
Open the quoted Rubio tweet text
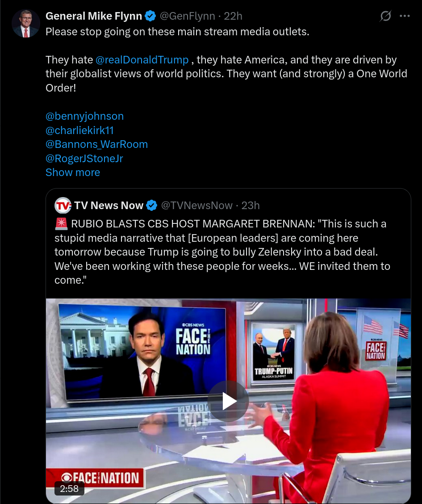point(222,252)
